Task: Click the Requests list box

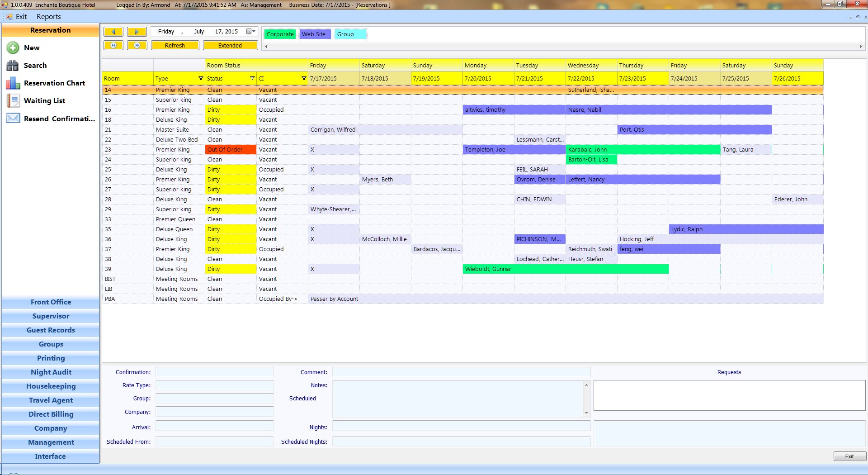Action: coord(729,395)
